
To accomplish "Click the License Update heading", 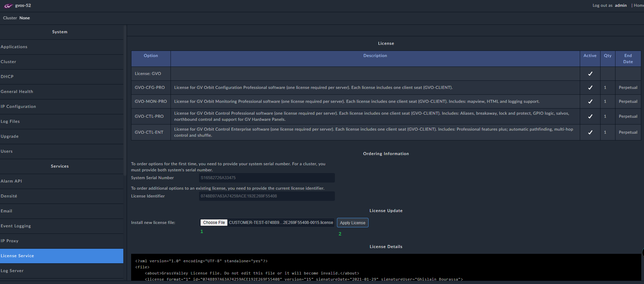I will coord(386,211).
